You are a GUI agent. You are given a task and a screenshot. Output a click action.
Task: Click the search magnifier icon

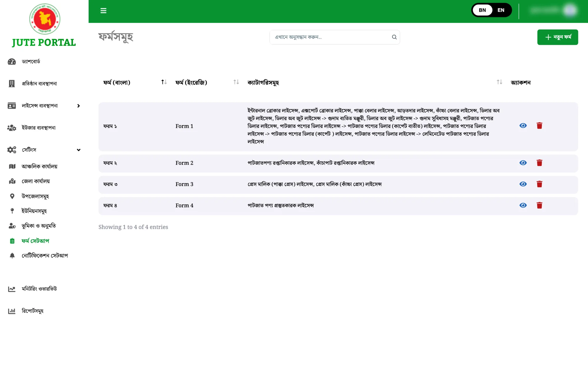(394, 37)
